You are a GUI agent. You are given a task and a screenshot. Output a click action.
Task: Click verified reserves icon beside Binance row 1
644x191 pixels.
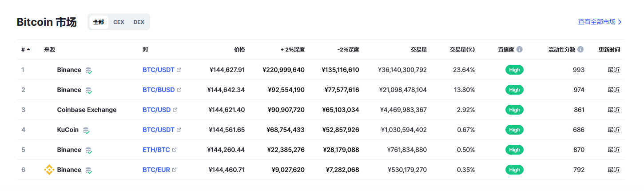(x=89, y=70)
